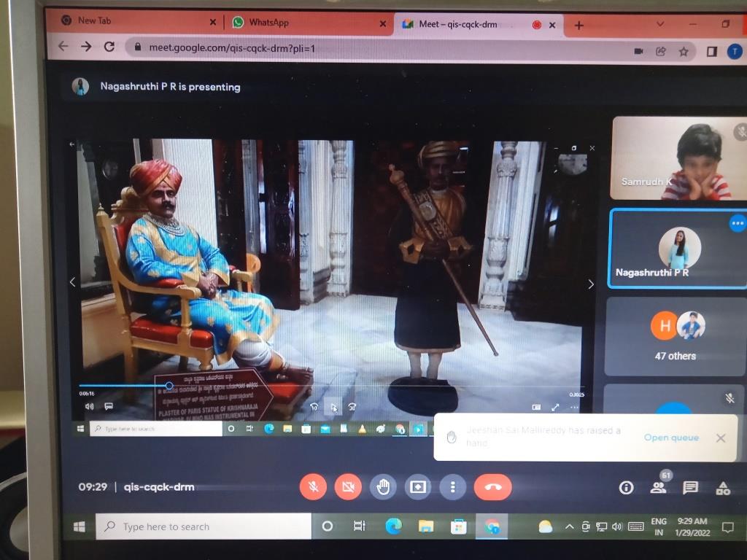Click the Nagashruthi P R participant tile
The height and width of the screenshot is (560, 747).
(x=677, y=249)
